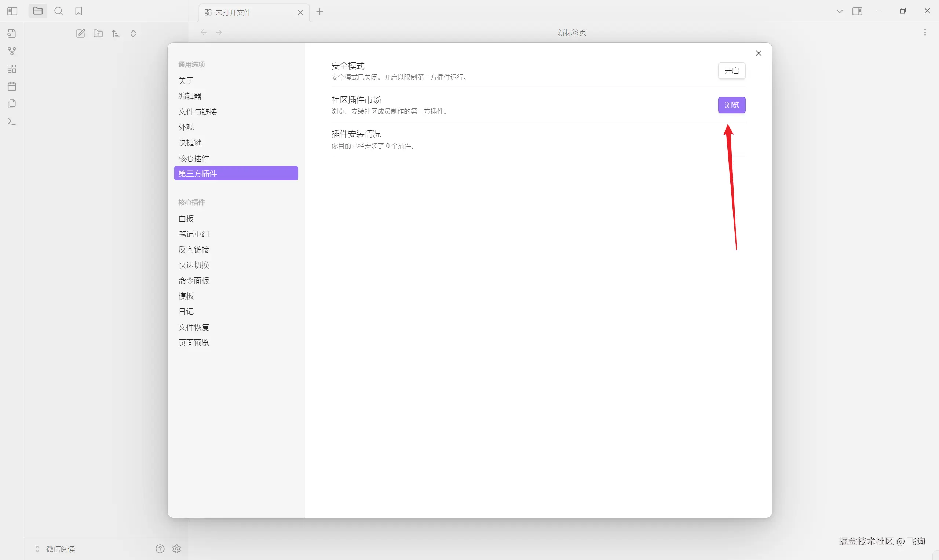This screenshot has height=560, width=939.
Task: Open the tab list dropdown chevron
Action: [839, 11]
